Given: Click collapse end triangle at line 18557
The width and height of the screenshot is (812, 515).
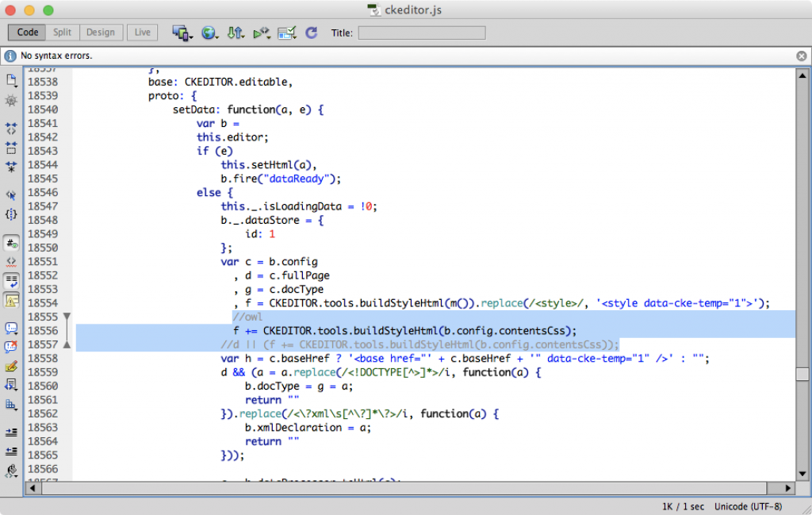Looking at the screenshot, I should click(67, 344).
